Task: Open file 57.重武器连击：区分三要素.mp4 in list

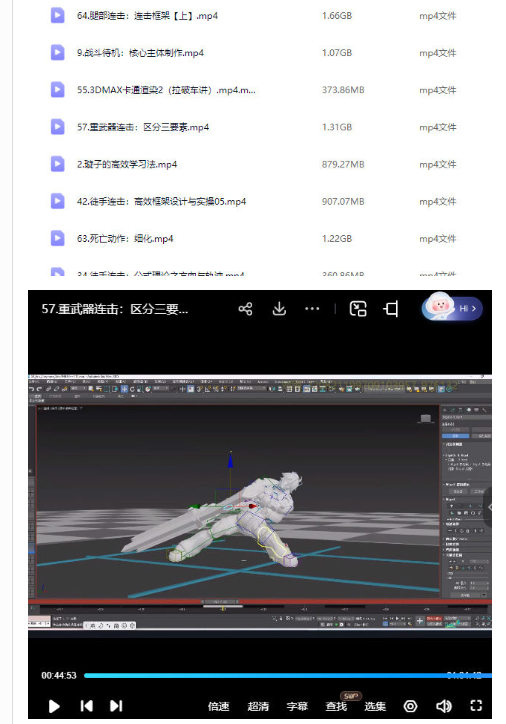Action: click(143, 127)
